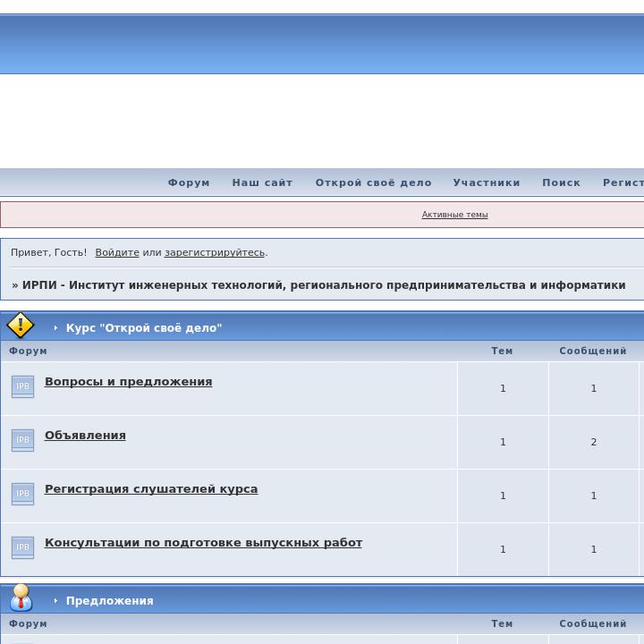Click the Сообщений column header in first category
This screenshot has height=644, width=644.
click(x=593, y=351)
